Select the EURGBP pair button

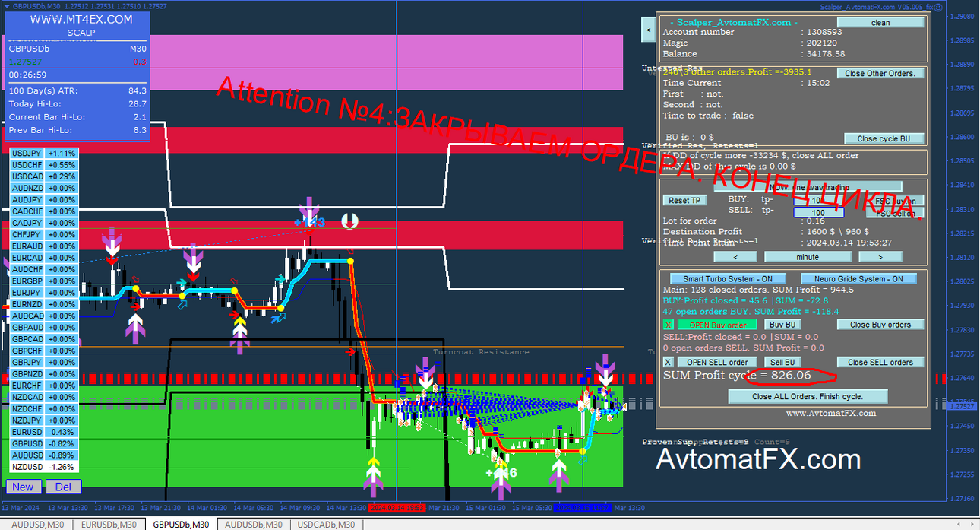(x=27, y=281)
